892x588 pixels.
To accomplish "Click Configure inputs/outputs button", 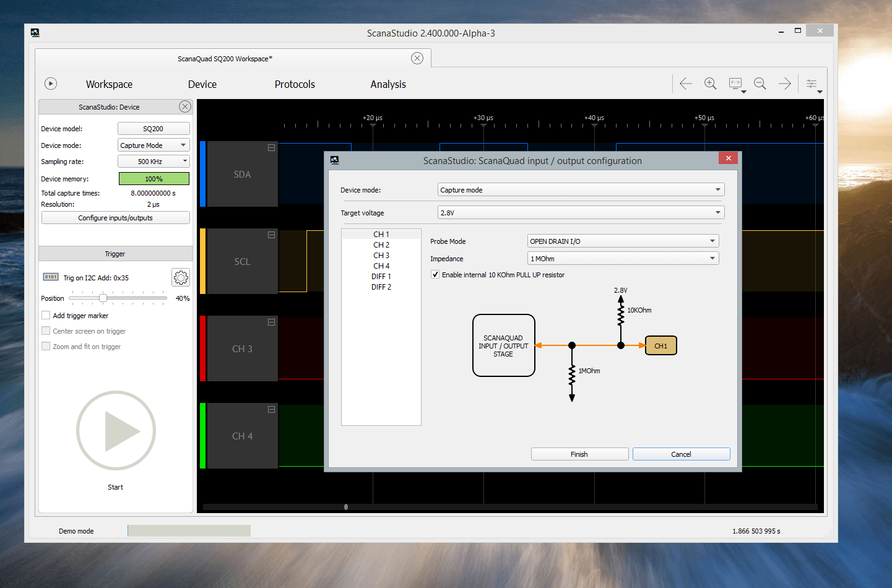I will click(115, 218).
